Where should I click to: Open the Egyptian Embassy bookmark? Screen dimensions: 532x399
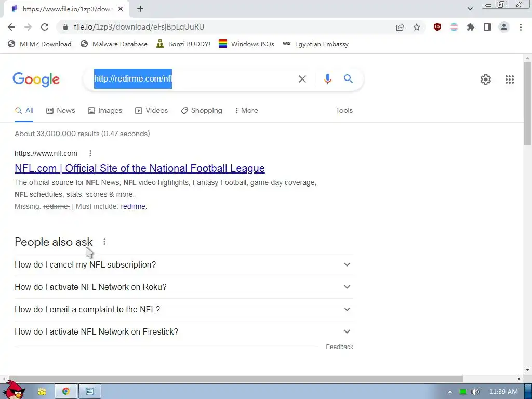click(315, 44)
